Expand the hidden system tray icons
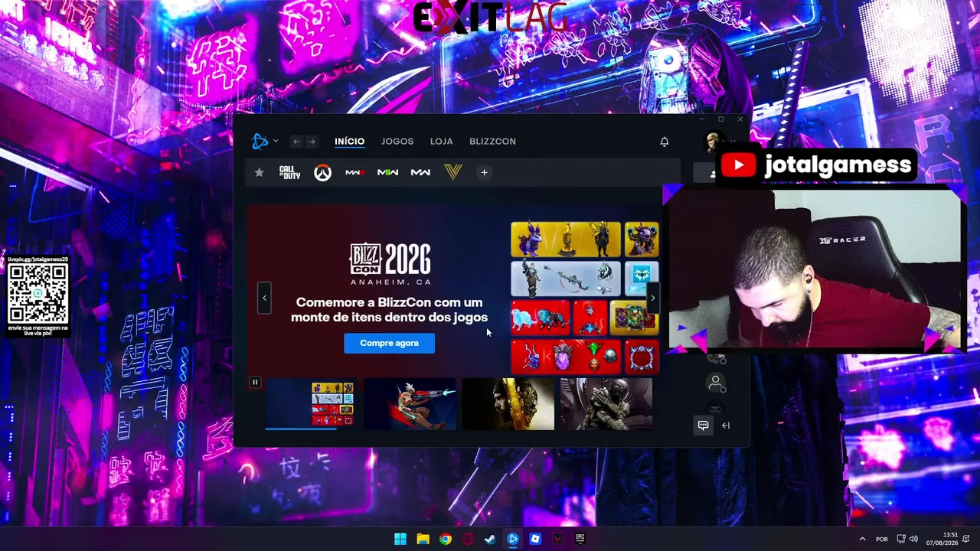 [862, 539]
